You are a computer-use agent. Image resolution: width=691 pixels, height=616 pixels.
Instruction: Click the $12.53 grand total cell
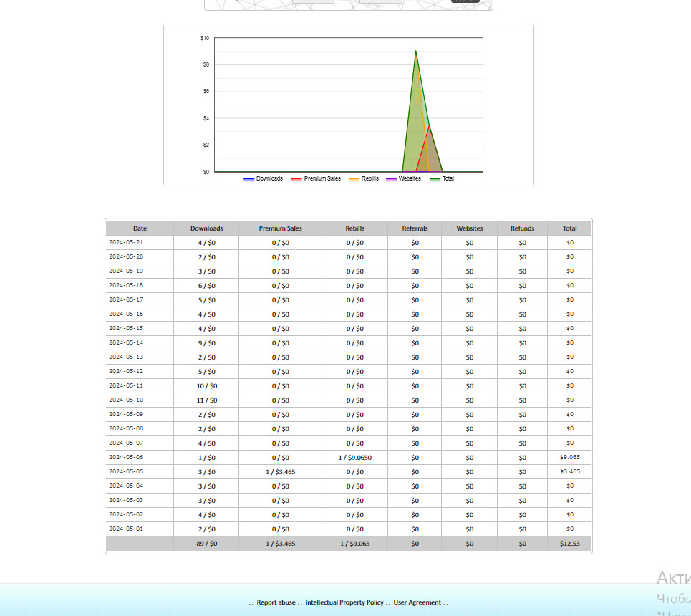point(569,544)
